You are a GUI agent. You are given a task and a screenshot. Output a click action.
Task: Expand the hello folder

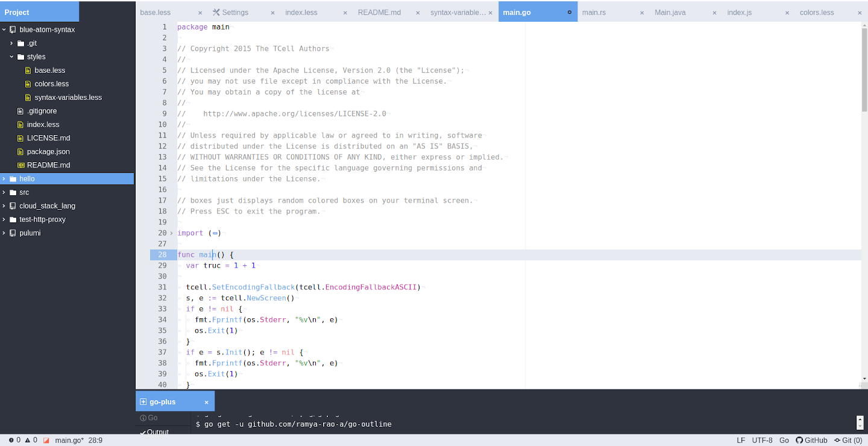[4, 179]
